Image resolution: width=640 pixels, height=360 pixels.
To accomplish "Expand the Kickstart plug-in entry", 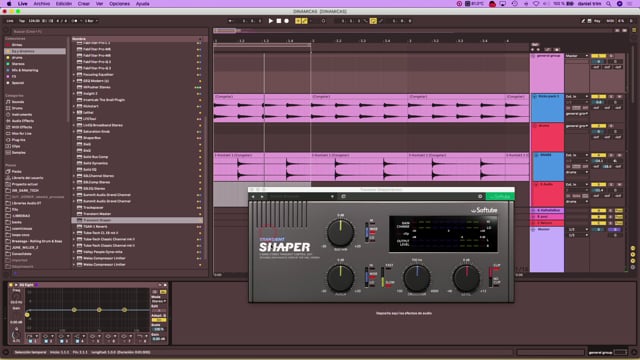I will tap(74, 106).
